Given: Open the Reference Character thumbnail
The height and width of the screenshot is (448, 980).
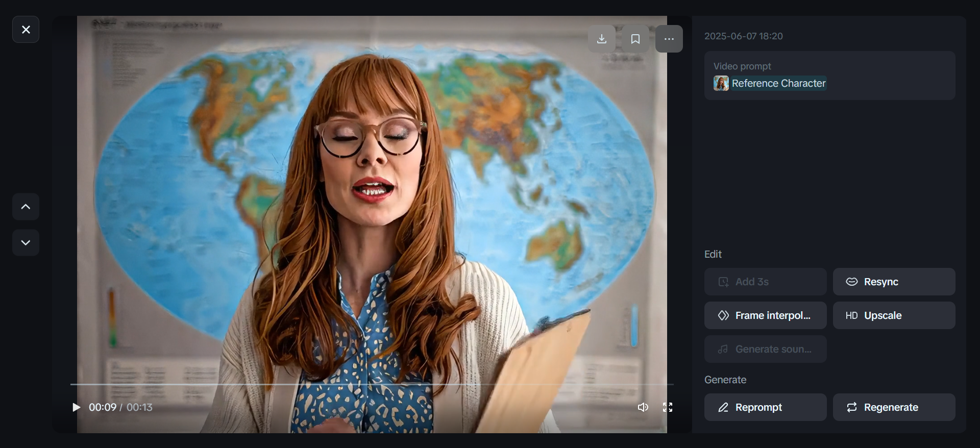Looking at the screenshot, I should (721, 83).
